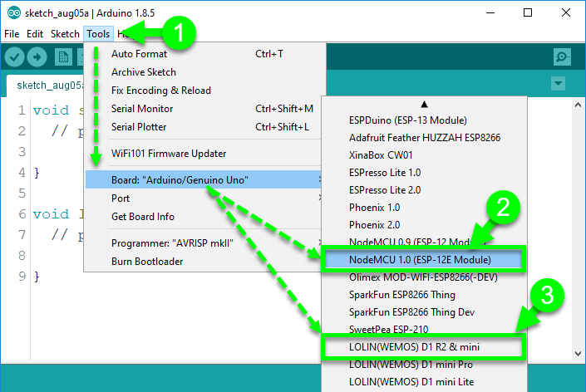The height and width of the screenshot is (392, 586).
Task: Choose Archive Sketch
Action: coord(204,72)
